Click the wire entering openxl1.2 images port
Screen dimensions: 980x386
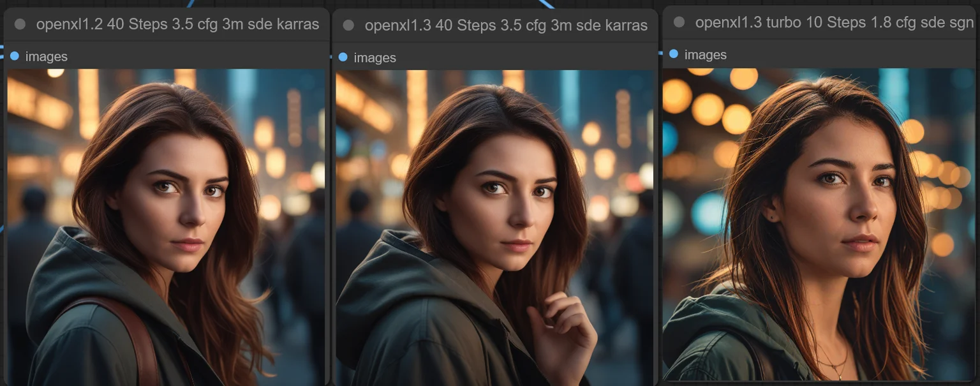[x=2, y=52]
